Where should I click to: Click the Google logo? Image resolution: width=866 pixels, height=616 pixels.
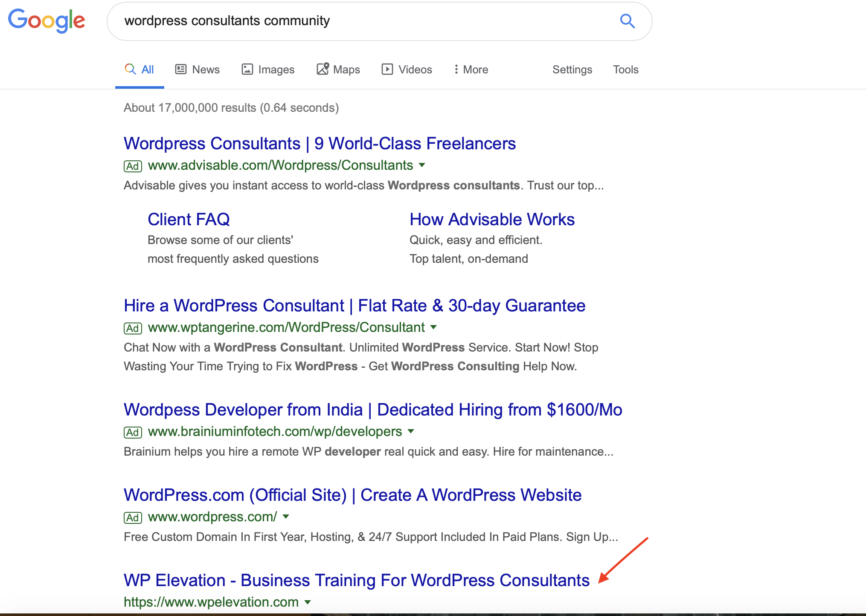point(46,20)
